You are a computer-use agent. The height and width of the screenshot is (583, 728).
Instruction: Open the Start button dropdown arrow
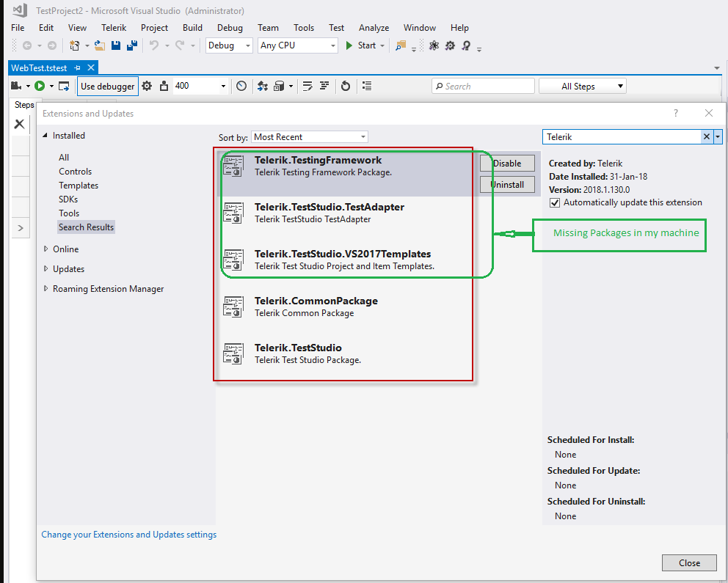[x=382, y=45]
